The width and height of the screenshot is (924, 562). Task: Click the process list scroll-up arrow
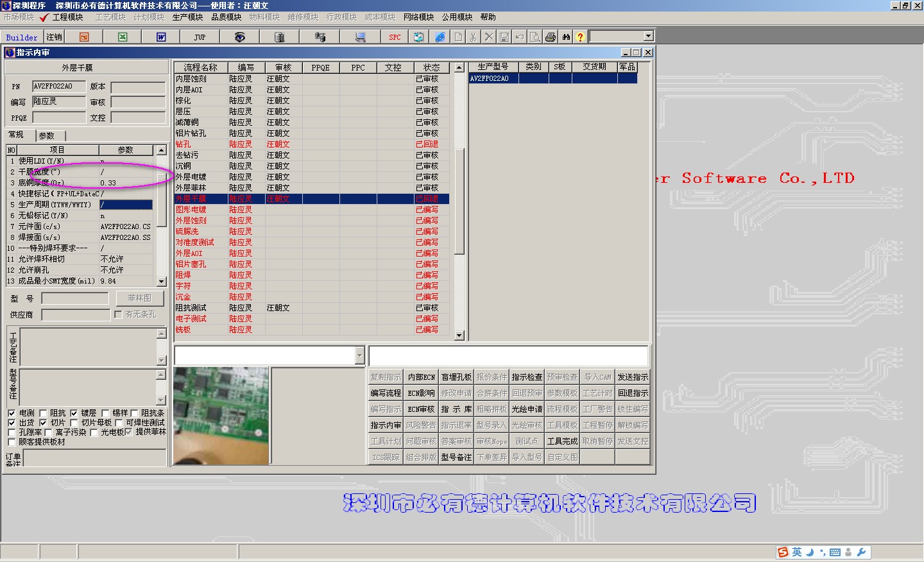coord(459,67)
